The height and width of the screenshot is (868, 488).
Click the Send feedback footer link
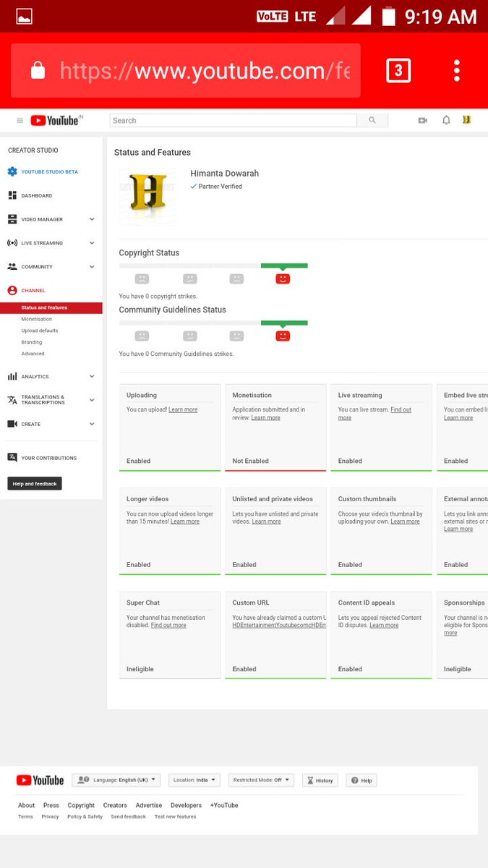[x=128, y=817]
